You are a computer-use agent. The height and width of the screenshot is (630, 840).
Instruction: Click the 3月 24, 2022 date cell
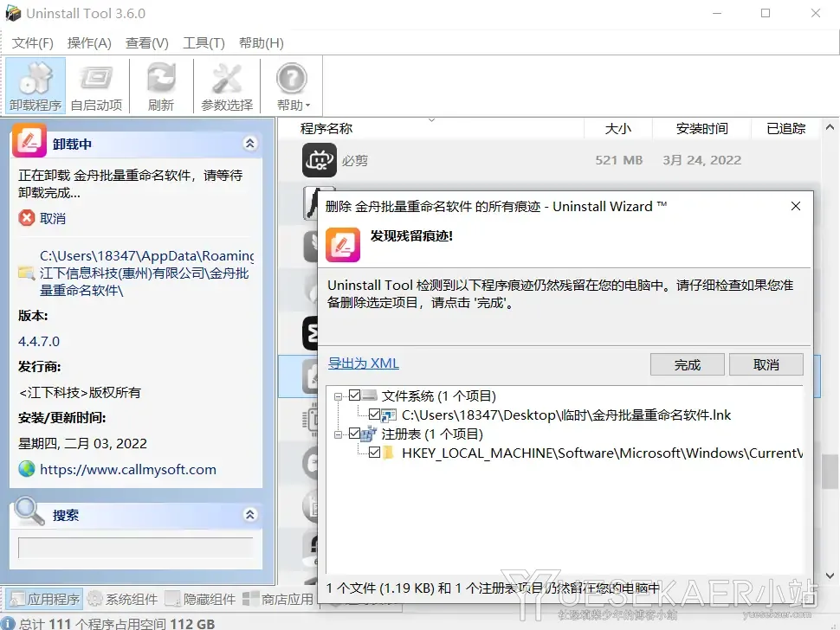click(701, 160)
